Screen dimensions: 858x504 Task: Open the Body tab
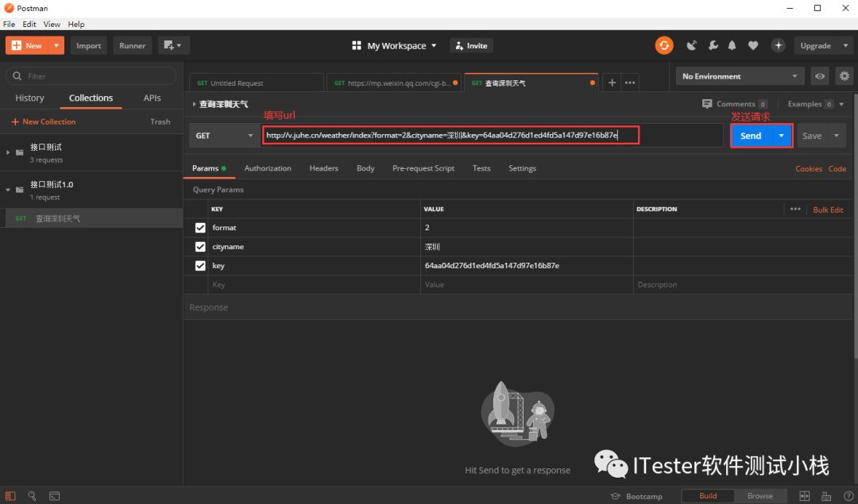[365, 168]
